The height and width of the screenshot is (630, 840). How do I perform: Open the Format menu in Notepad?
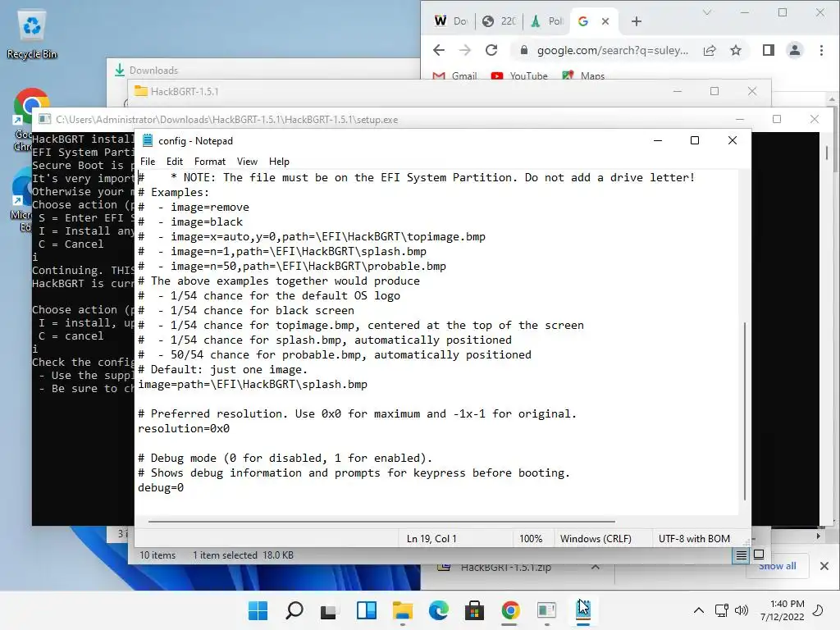pyautogui.click(x=209, y=162)
